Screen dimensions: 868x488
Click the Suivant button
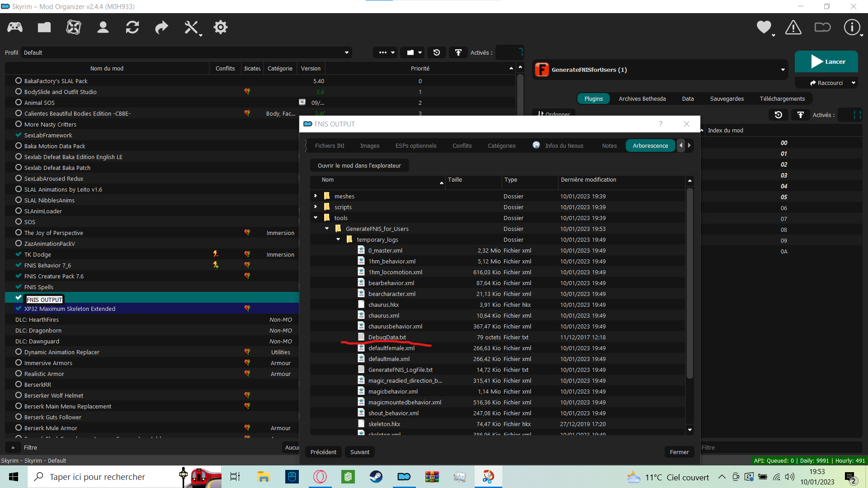pyautogui.click(x=360, y=452)
